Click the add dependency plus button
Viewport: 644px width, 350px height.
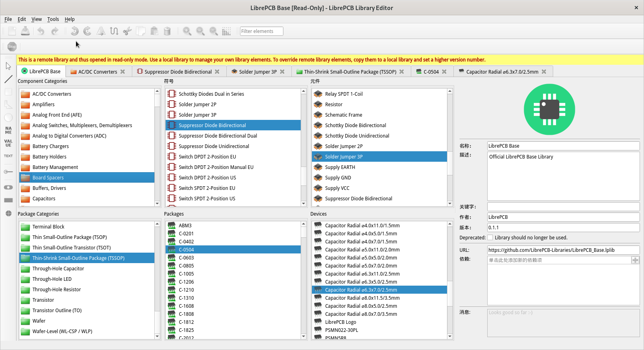(635, 260)
